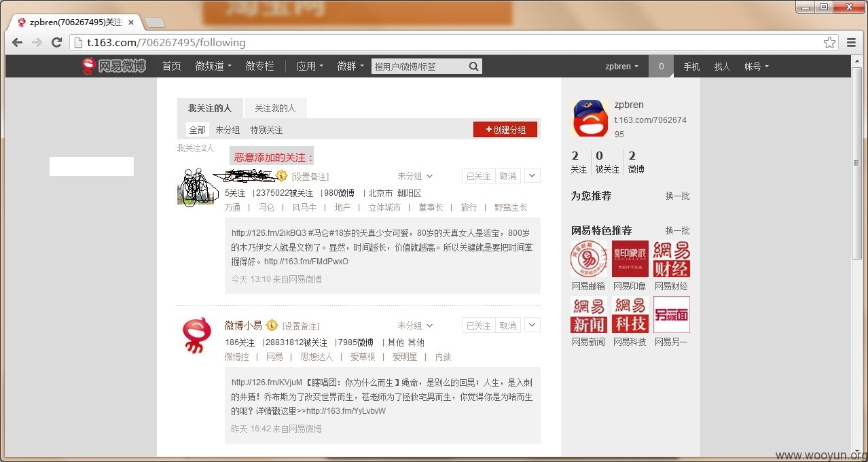868x462 pixels.
Task: Open link http://163.fm/YyLvbvW
Action: [346, 410]
